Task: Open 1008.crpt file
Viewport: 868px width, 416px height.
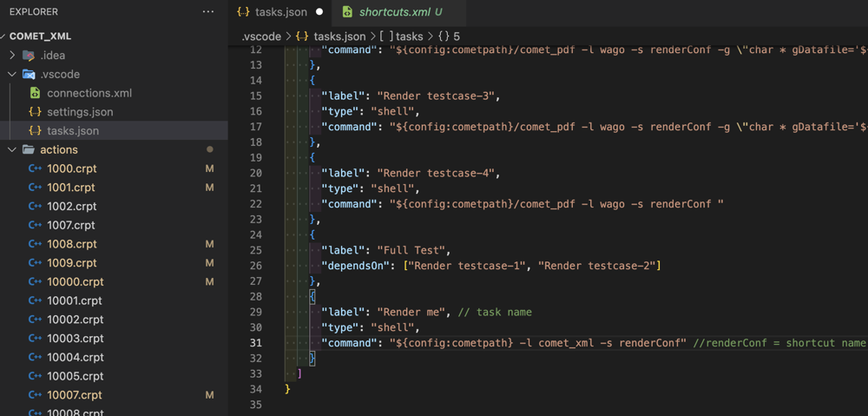Action: pyautogui.click(x=72, y=244)
